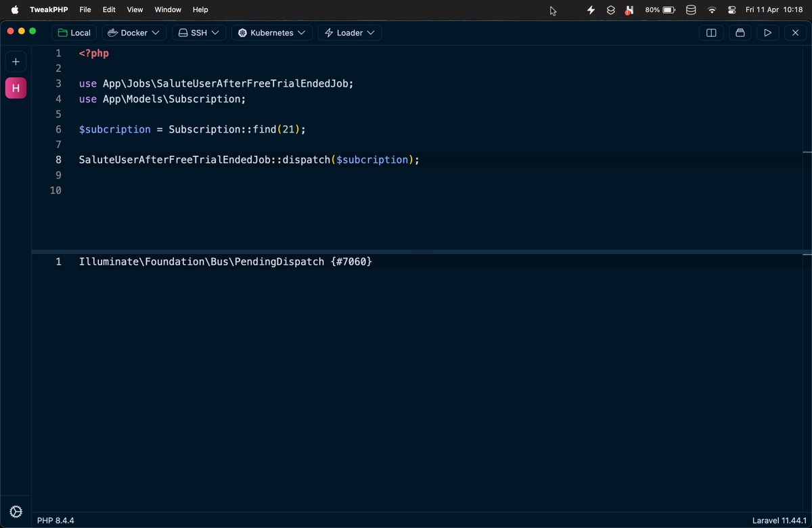Screen dimensions: 812x528
Task: Open the Loader dropdown
Action: point(350,32)
